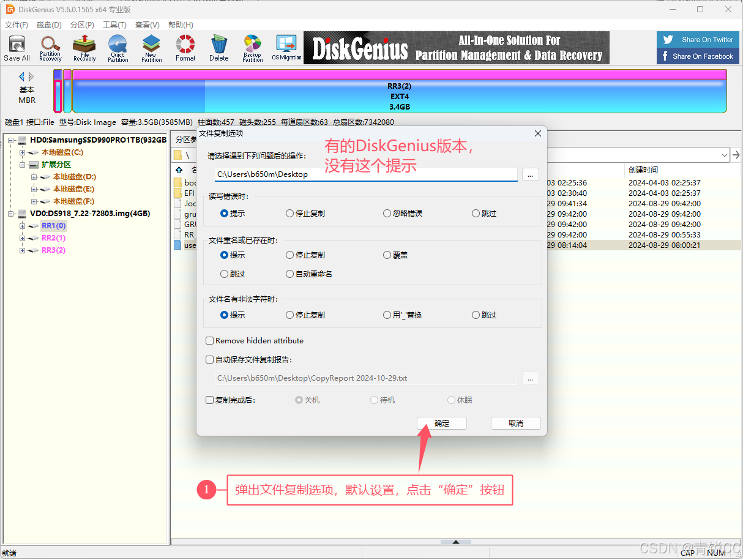Screen dimensions: 743x560
Task: Click the up-folder arrow in file list
Action: (179, 170)
